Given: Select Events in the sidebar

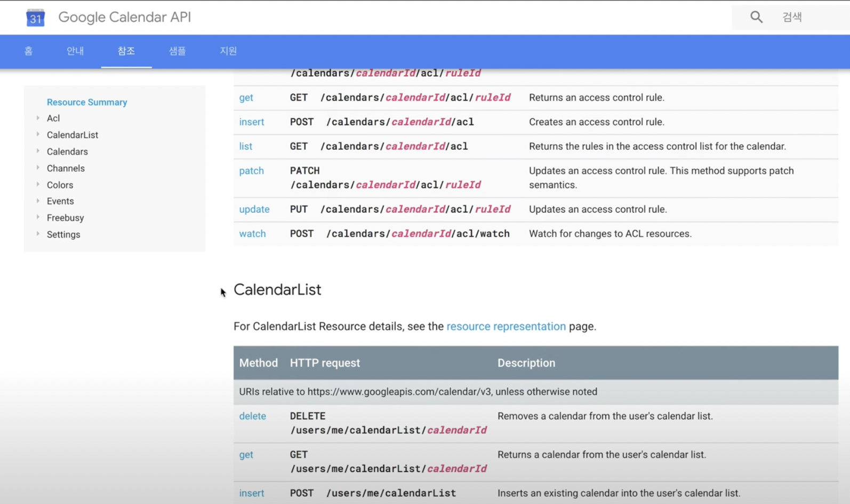Looking at the screenshot, I should pyautogui.click(x=60, y=201).
